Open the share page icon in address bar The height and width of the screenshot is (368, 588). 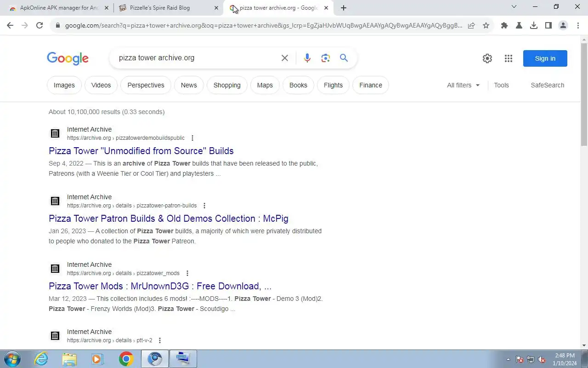tap(471, 26)
